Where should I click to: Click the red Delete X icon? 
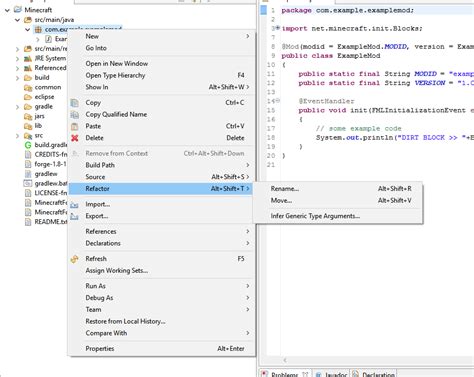[x=75, y=138]
